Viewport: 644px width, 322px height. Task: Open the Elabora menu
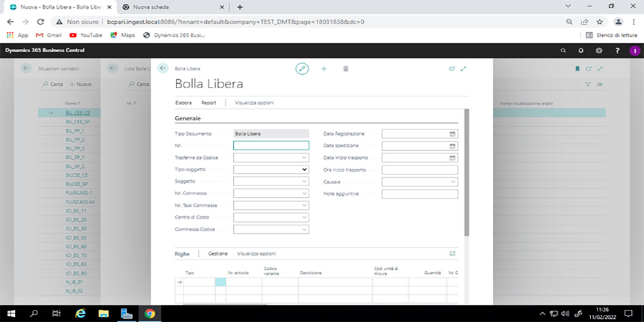(x=184, y=102)
